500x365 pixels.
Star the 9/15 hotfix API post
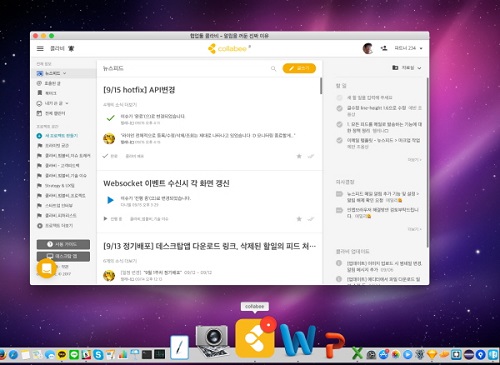[299, 156]
